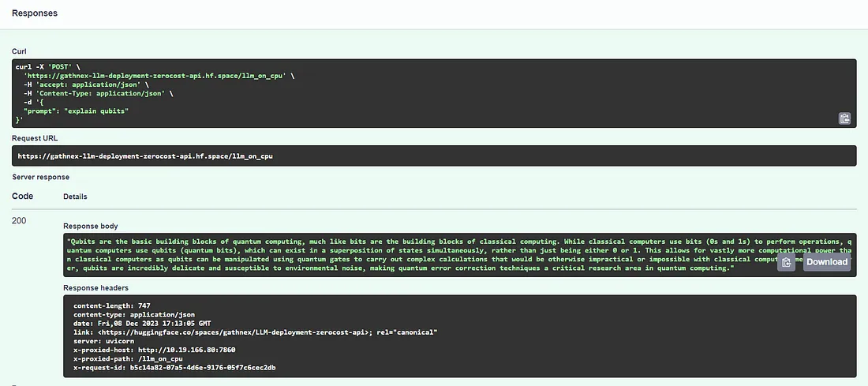Select the x-proxied-path: /llm_on_cpu line
This screenshot has width=868, height=386.
[x=128, y=359]
